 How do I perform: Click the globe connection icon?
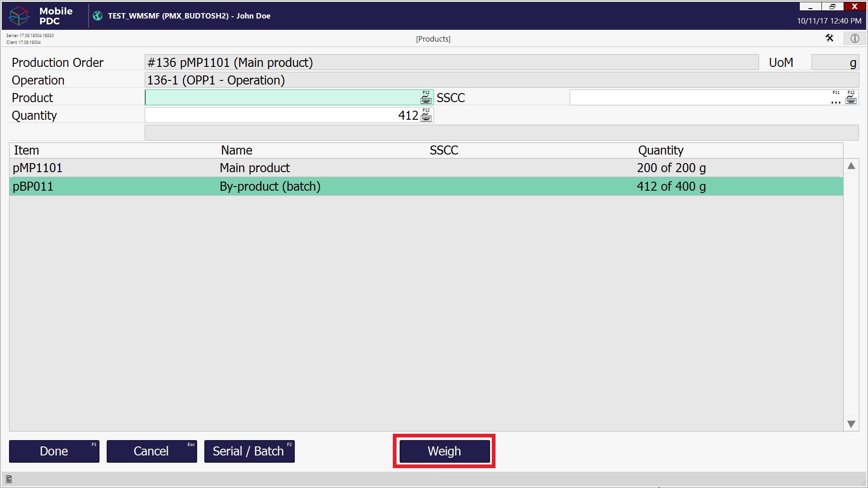click(98, 16)
